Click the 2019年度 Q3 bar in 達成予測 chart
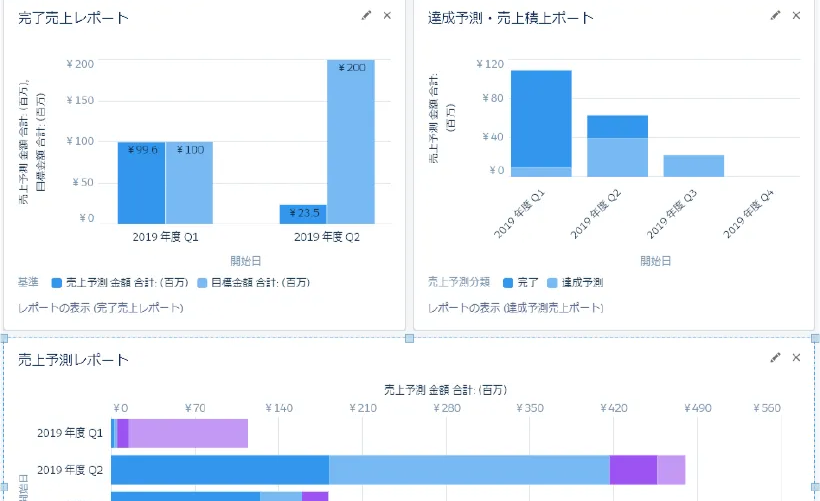Image resolution: width=820 pixels, height=501 pixels. [693, 166]
